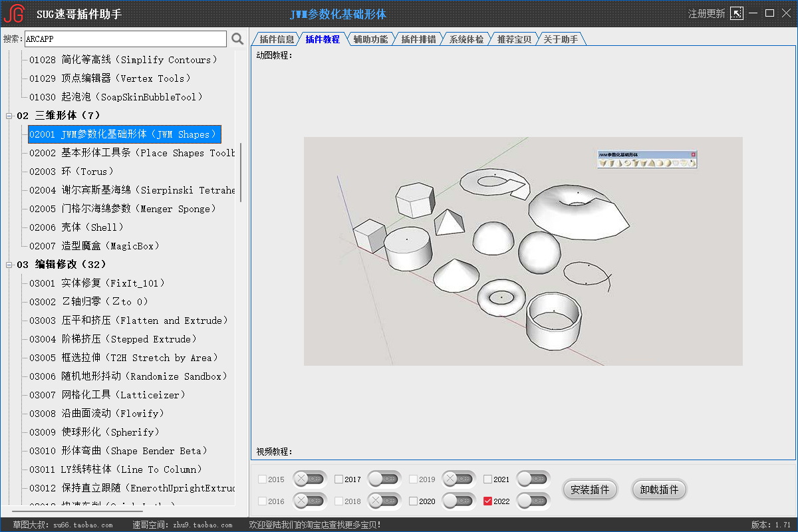Select 03003 压平和挤压 (Flatten and Extrude)
The height and width of the screenshot is (532, 798).
coord(129,321)
